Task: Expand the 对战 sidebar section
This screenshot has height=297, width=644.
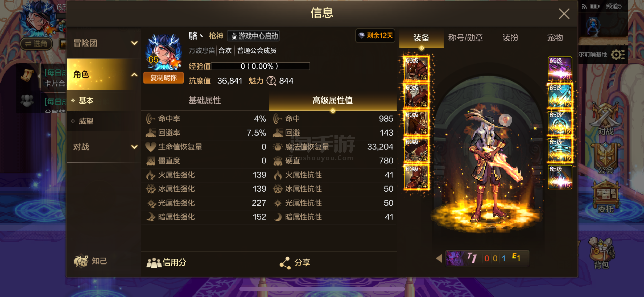Action: pyautogui.click(x=104, y=147)
